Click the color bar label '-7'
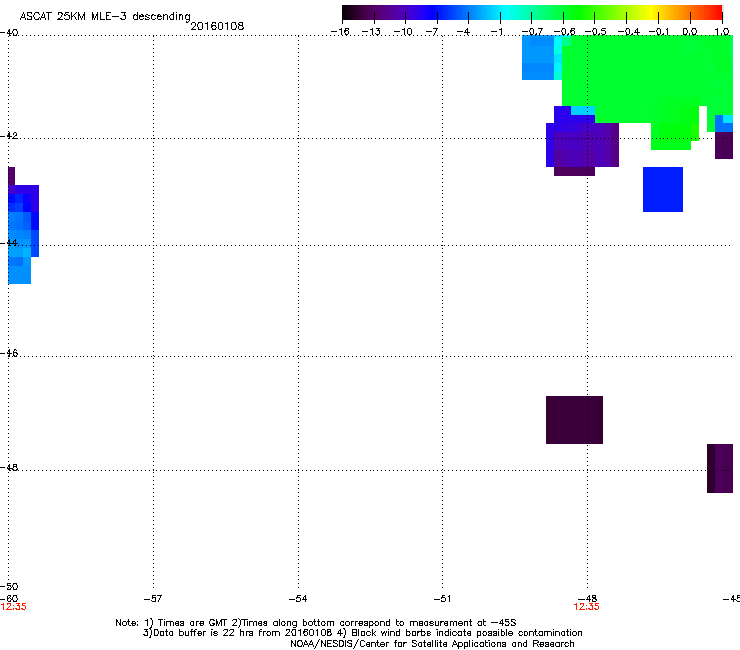 [432, 32]
